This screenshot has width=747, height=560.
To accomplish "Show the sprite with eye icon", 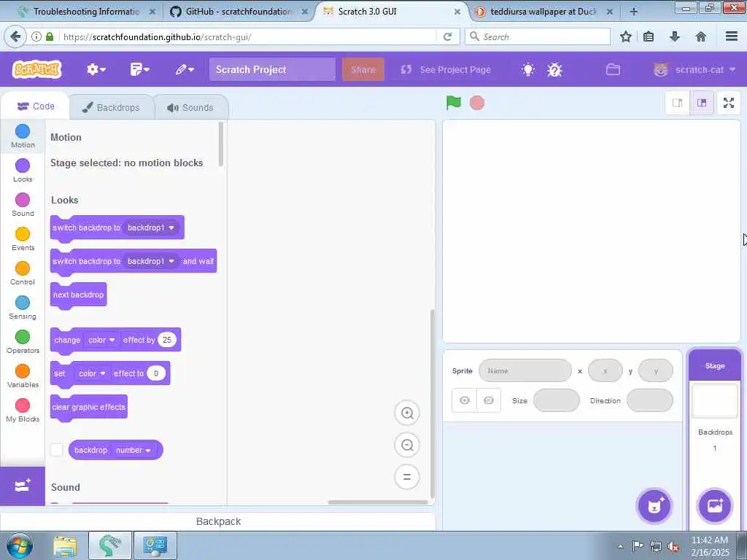I will pos(465,400).
